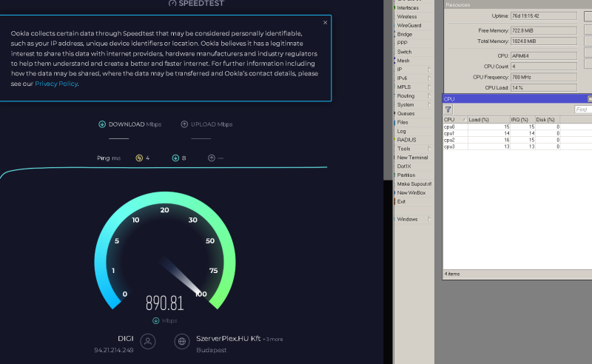Select the SzerverPlex.HU Kft server name
The height and width of the screenshot is (364, 592).
[x=228, y=339]
